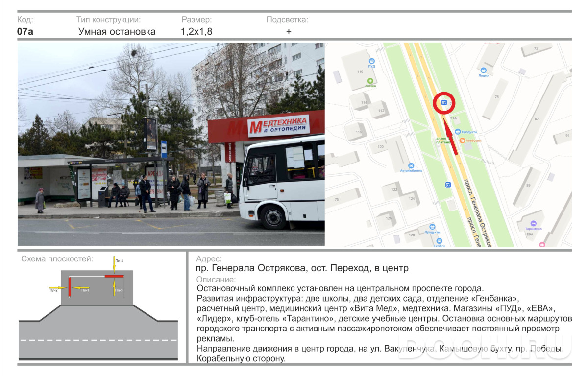The height and width of the screenshot is (376, 588).
Task: Click building number 73 on the map
Action: [536, 48]
